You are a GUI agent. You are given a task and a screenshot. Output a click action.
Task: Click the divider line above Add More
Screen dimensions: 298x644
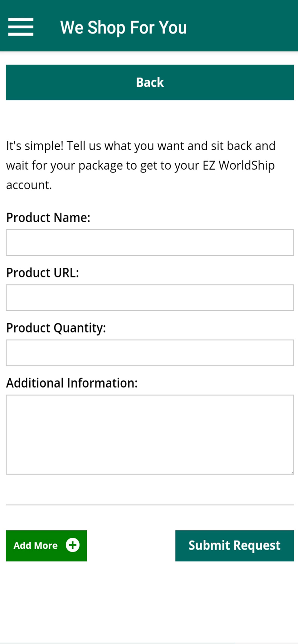point(150,505)
